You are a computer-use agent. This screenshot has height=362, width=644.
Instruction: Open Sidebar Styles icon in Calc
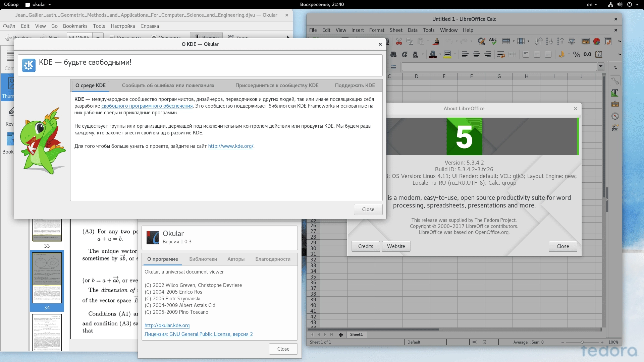pos(615,93)
